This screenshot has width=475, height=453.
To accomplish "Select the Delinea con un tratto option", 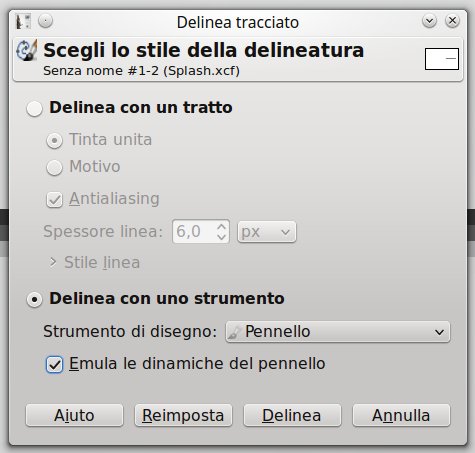I will 34,109.
